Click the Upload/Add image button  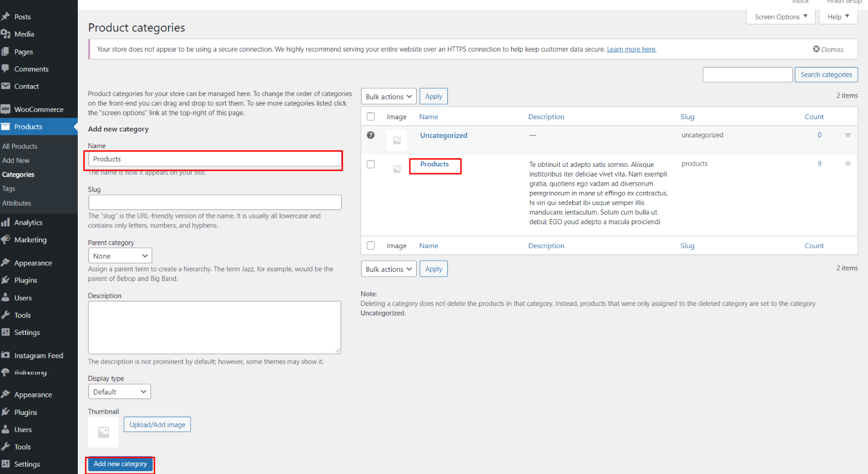tap(157, 425)
